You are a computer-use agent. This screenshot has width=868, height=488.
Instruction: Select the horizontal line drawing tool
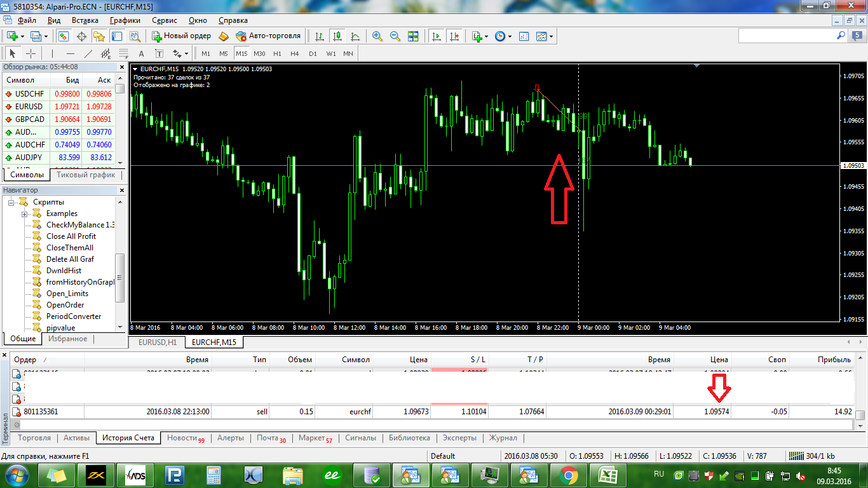pyautogui.click(x=70, y=53)
